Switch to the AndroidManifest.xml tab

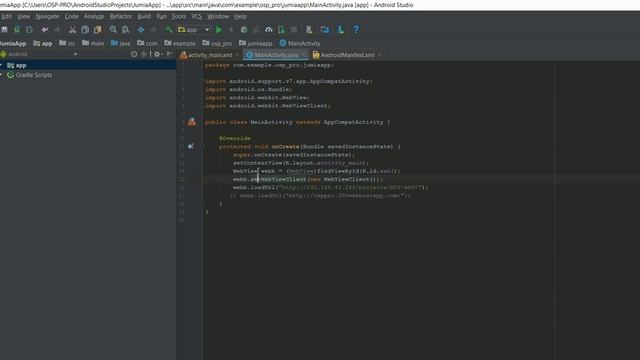(x=347, y=55)
